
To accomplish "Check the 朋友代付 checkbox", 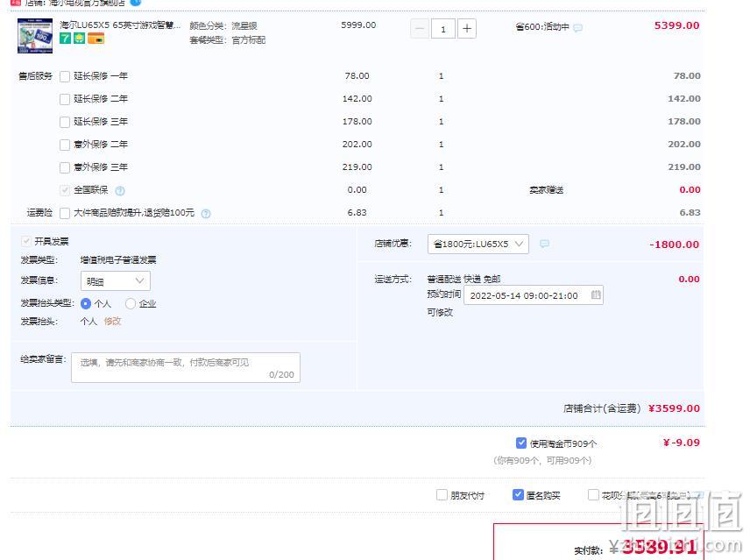I will (x=442, y=495).
